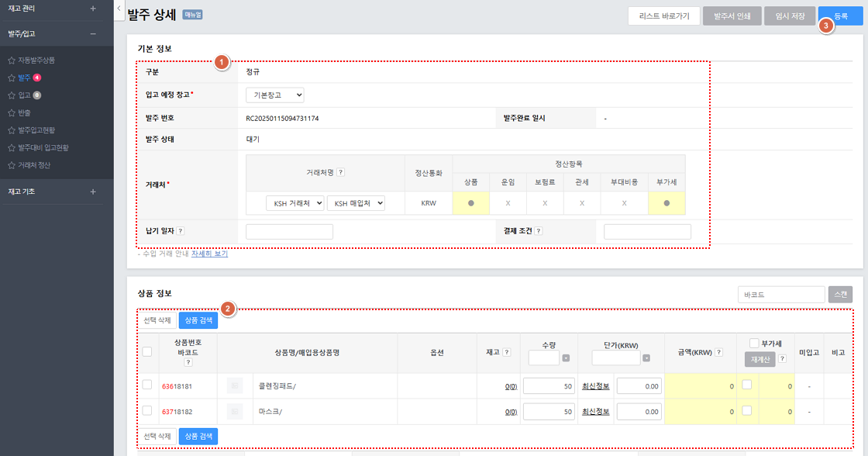Image resolution: width=868 pixels, height=456 pixels.
Task: Focus the 바코드 input field
Action: [x=781, y=294]
